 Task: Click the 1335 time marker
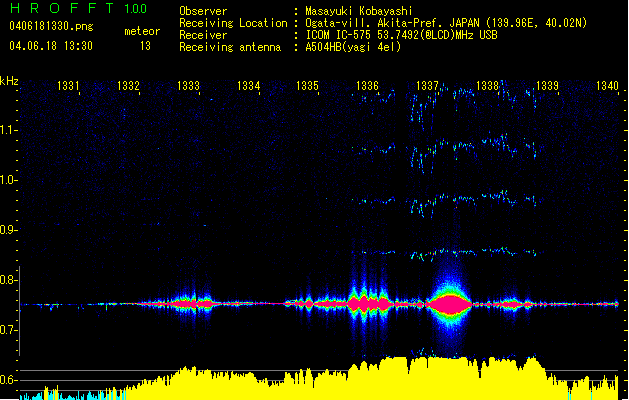coord(307,86)
